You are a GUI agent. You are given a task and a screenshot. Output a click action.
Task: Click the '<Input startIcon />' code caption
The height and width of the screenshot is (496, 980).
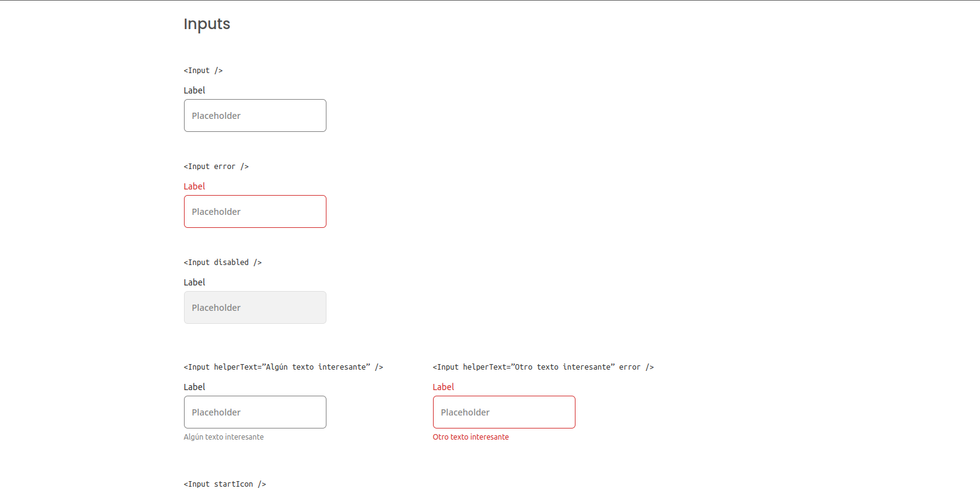[x=225, y=484]
